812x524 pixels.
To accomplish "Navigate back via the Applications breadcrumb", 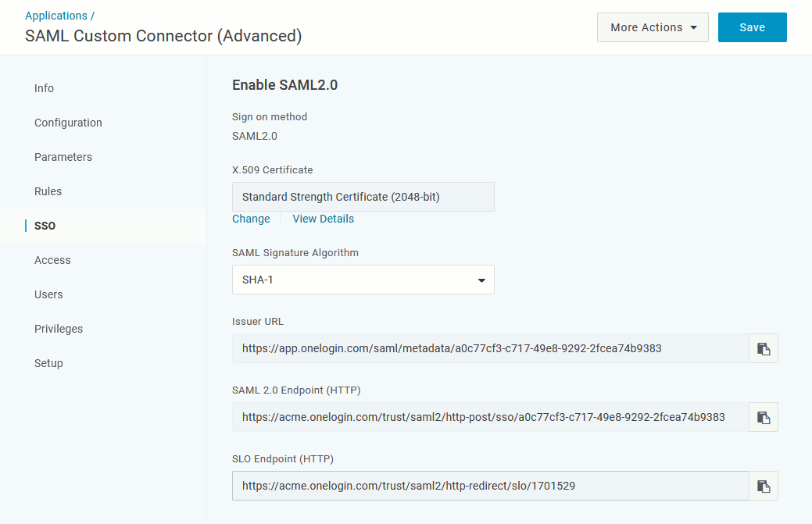I will [55, 15].
